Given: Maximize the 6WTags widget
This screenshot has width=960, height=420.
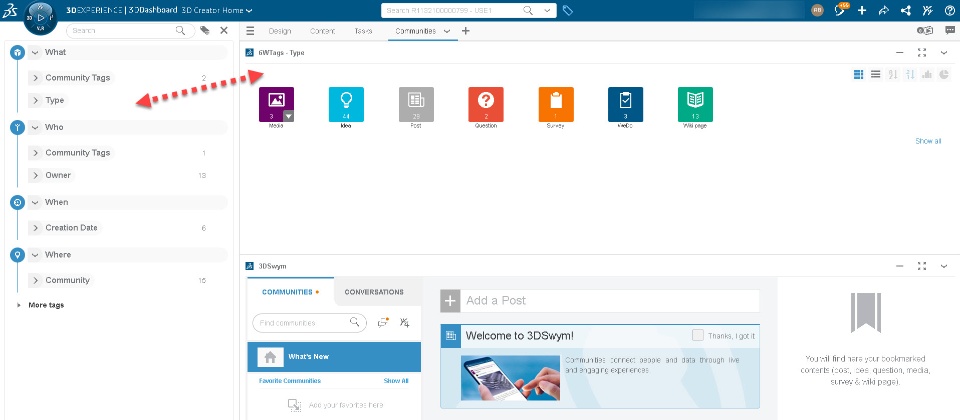Looking at the screenshot, I should point(921,53).
